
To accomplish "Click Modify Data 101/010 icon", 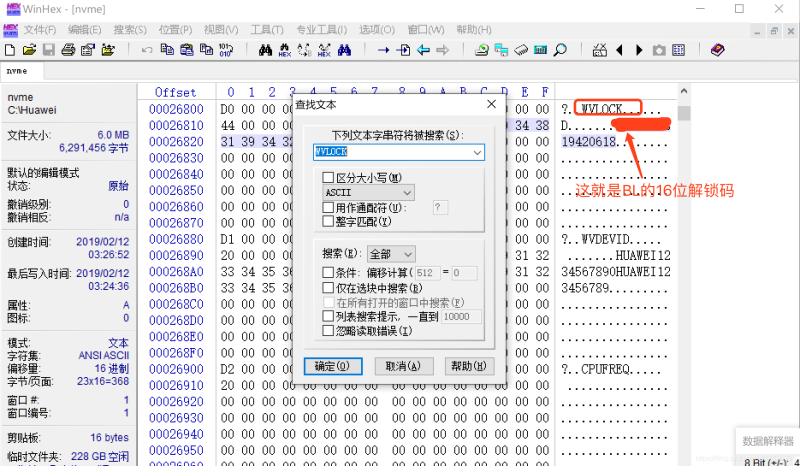I will (x=226, y=50).
